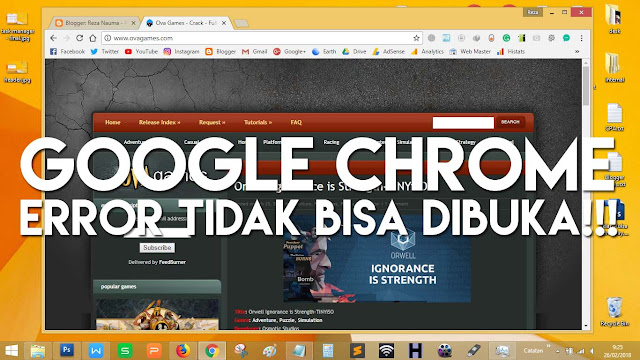
Task: Click the gray globe extension icon
Action: (431, 38)
